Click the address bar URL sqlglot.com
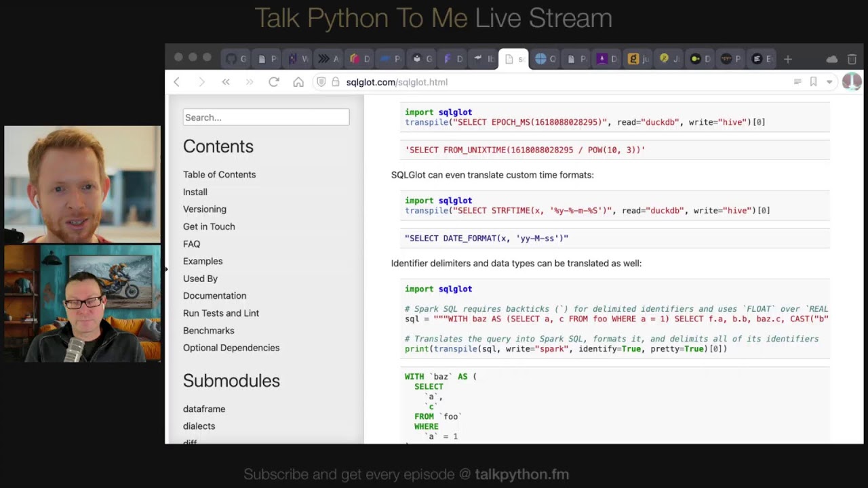The height and width of the screenshot is (488, 868). click(397, 82)
